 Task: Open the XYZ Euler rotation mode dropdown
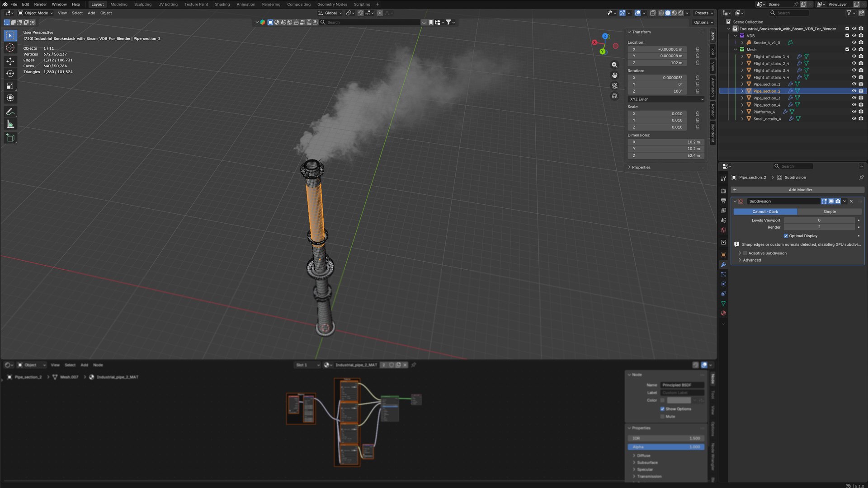(x=666, y=99)
